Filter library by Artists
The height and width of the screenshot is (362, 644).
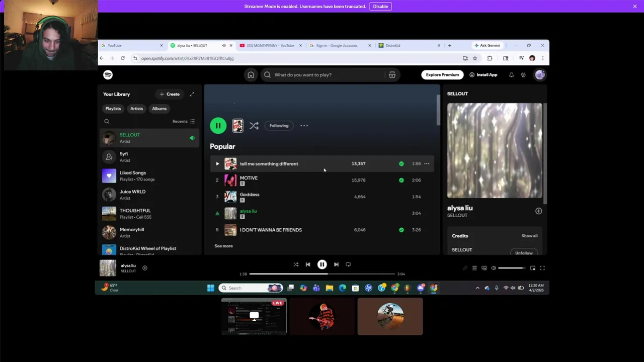pos(136,109)
